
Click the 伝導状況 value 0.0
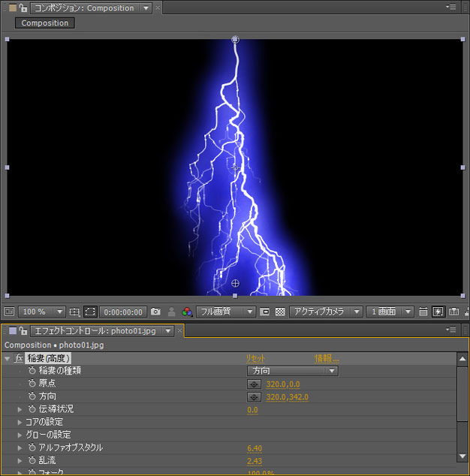[252, 410]
